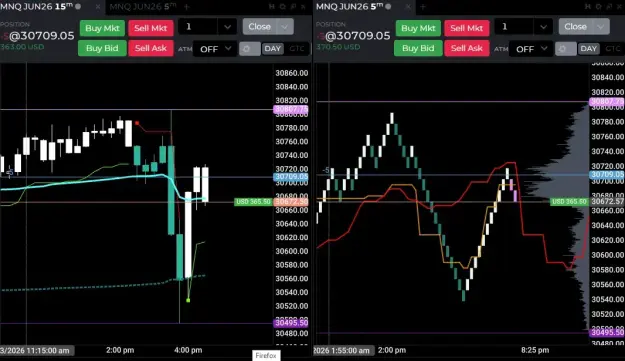
Task: Click the settings icon in the right window header
Action: [x=599, y=6]
